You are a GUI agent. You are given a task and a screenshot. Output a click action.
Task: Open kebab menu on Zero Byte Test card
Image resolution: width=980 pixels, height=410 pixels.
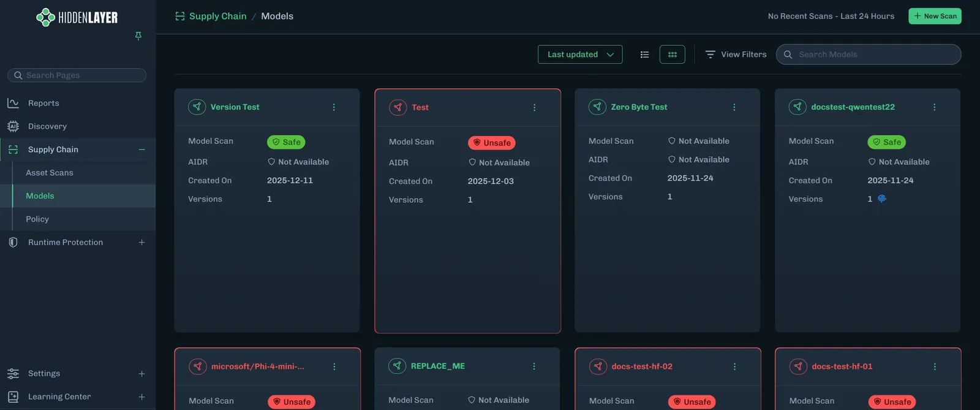click(x=734, y=107)
